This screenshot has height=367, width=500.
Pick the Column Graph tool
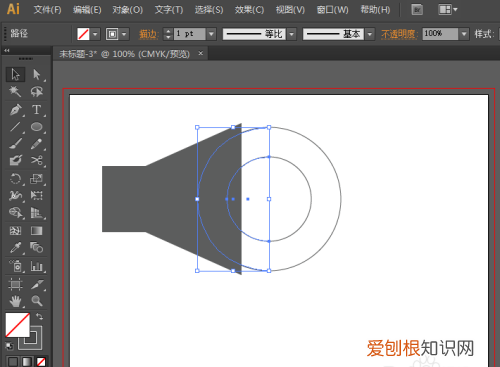click(x=37, y=266)
